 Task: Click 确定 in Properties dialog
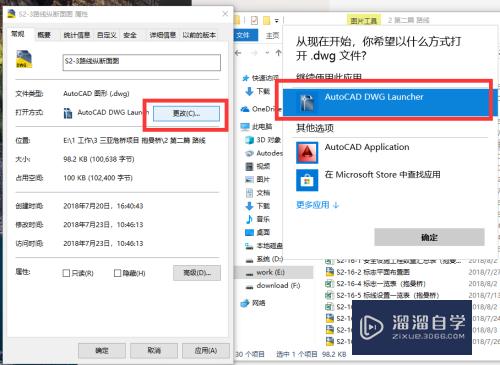coord(102,350)
